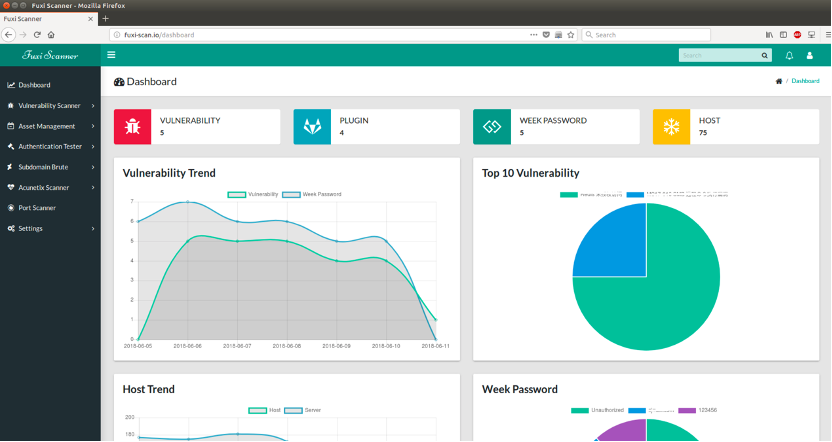Select the Fuxi Scanner browser tab
This screenshot has height=442, width=832.
48,19
